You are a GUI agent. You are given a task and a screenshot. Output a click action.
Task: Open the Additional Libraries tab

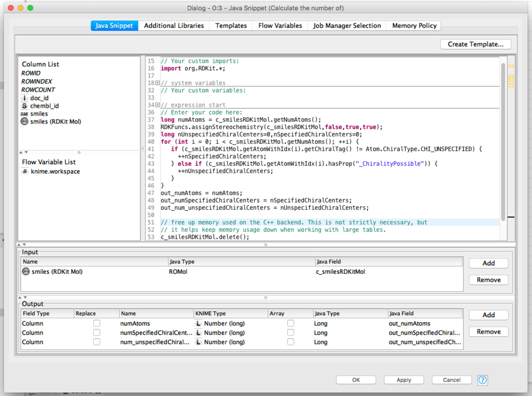pos(174,26)
